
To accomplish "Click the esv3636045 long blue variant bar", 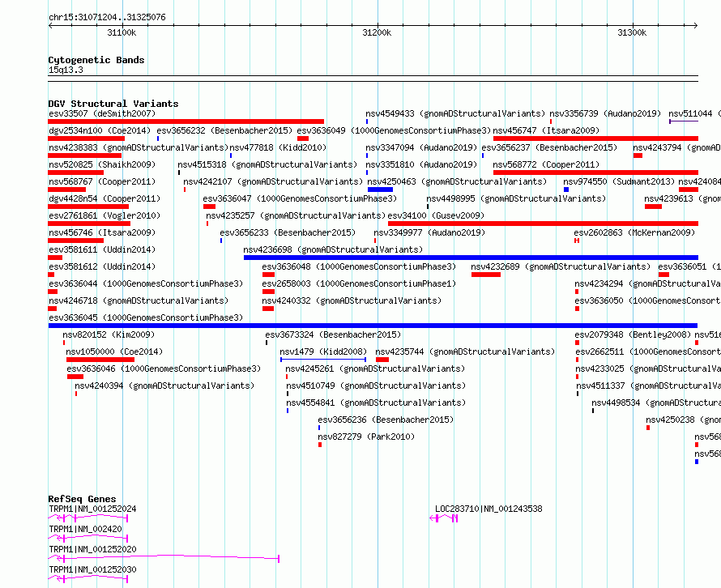I will click(x=373, y=326).
